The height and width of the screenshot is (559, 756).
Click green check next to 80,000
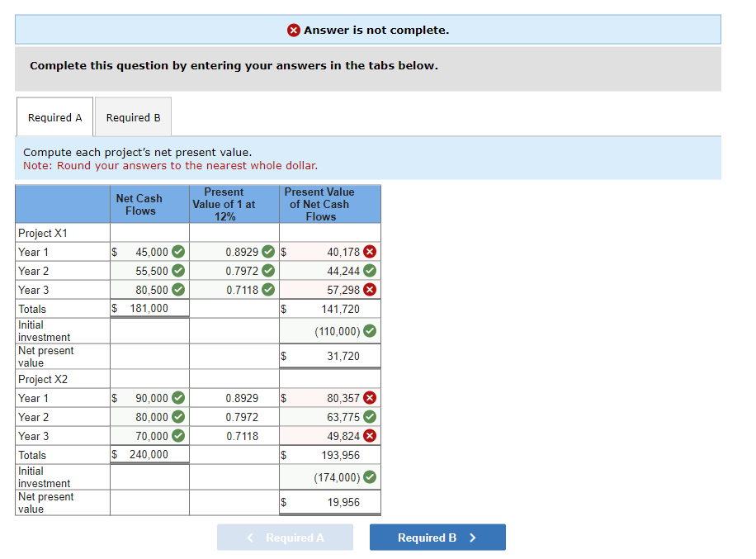point(178,417)
